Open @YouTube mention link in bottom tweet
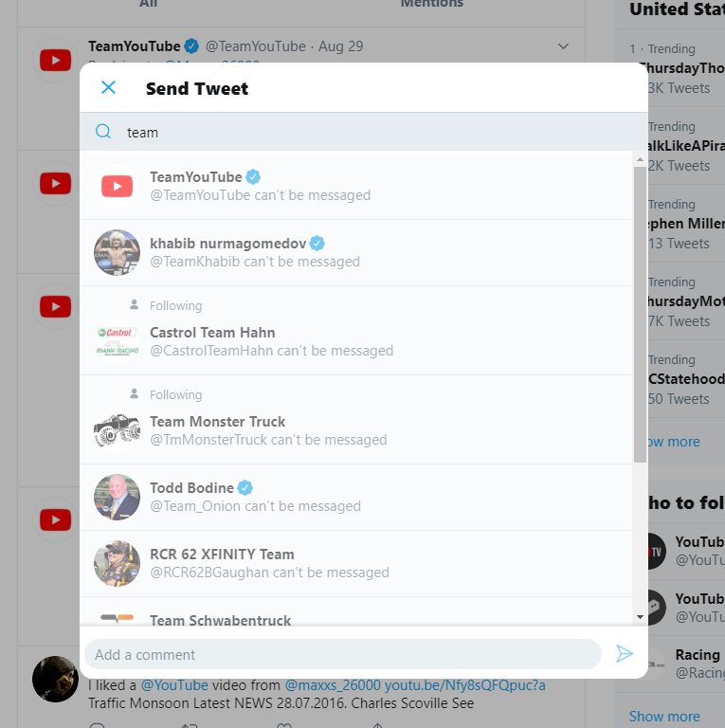The height and width of the screenshot is (728, 725). pos(174,685)
